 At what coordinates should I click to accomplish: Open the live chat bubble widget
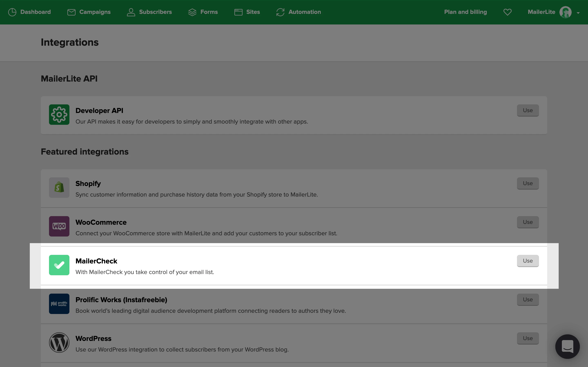tap(567, 346)
